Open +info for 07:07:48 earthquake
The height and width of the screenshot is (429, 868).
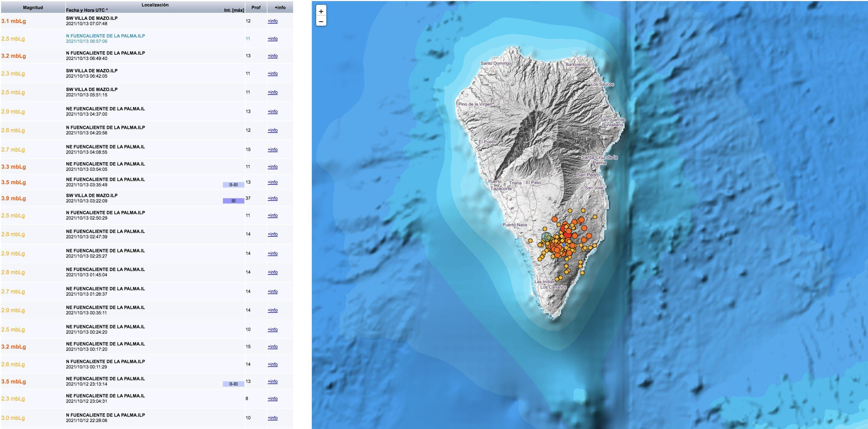click(273, 21)
